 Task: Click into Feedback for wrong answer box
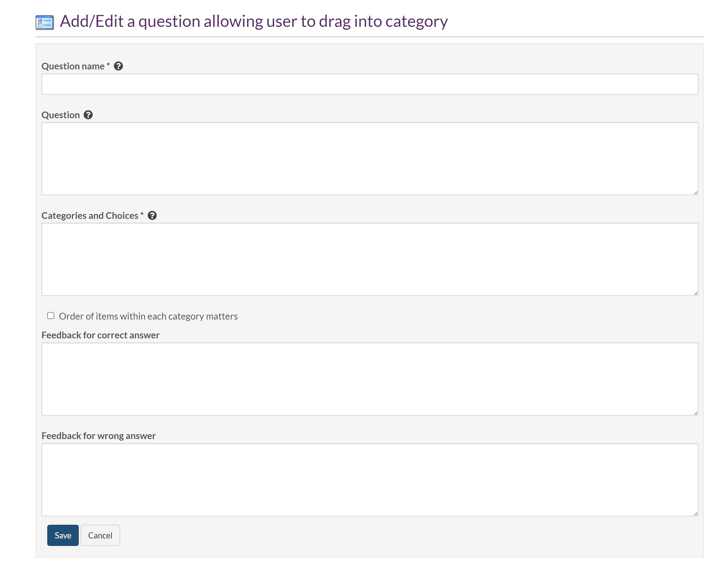click(370, 480)
